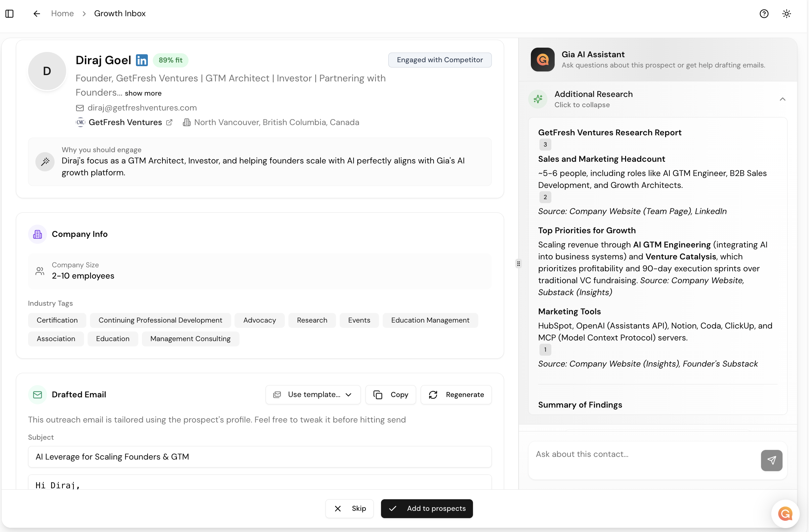
Task: Open the Gia chat bubble at bottom right
Action: (785, 514)
